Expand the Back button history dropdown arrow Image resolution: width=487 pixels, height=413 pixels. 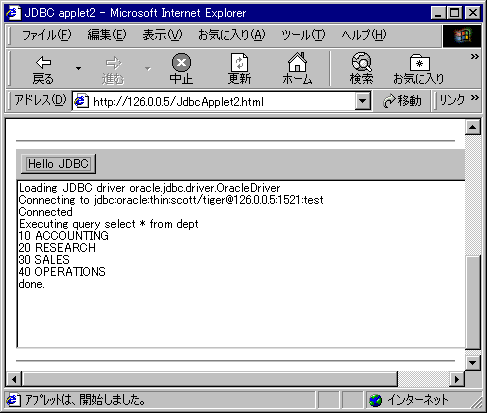(78, 69)
